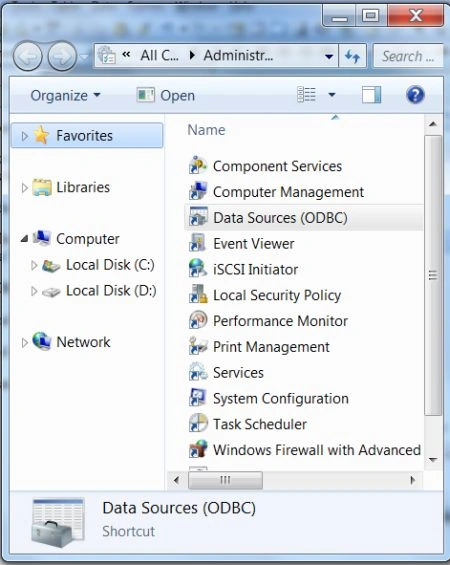Click the horizontal scrollbar thumb
The width and height of the screenshot is (450, 565).
click(225, 480)
